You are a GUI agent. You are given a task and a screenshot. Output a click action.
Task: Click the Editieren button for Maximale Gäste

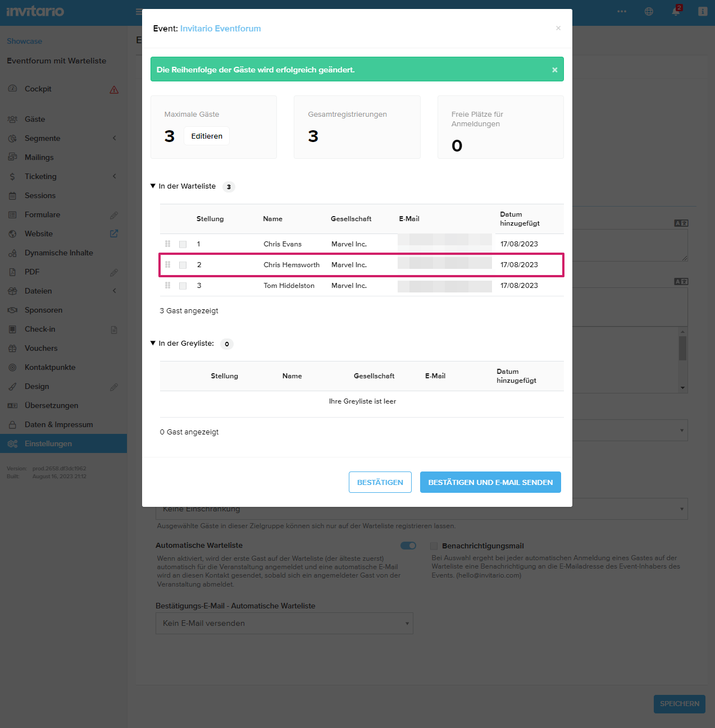pyautogui.click(x=207, y=136)
